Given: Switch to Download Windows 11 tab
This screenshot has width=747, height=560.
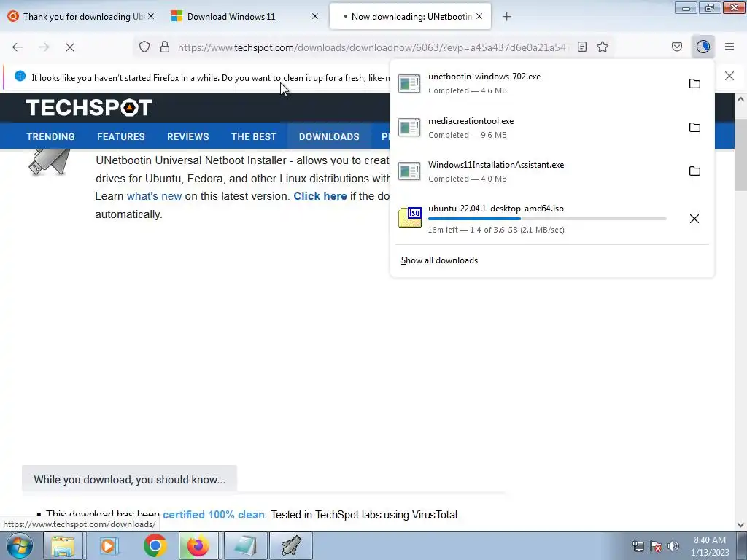Looking at the screenshot, I should pos(231,16).
